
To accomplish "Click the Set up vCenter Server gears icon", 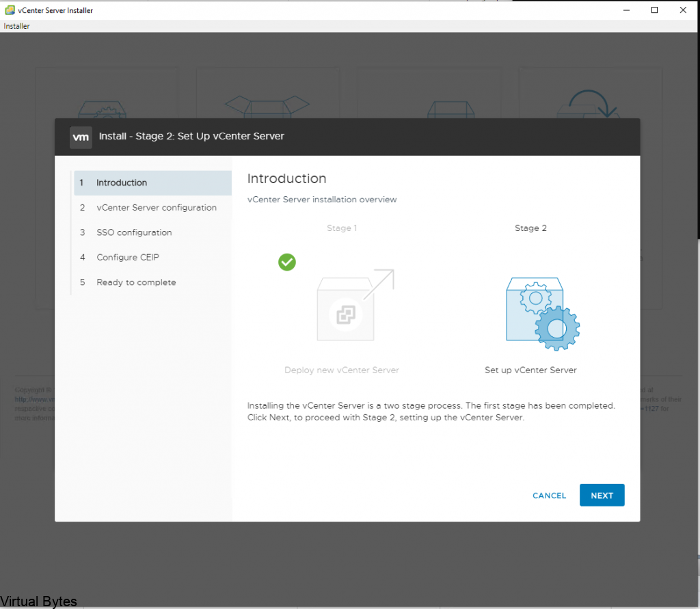I will (543, 314).
